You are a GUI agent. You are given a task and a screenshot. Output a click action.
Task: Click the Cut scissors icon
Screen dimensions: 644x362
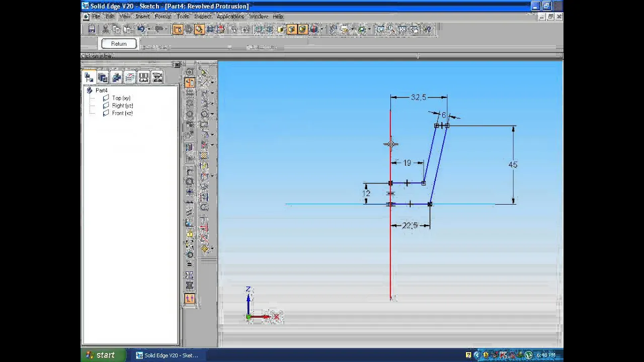click(106, 30)
